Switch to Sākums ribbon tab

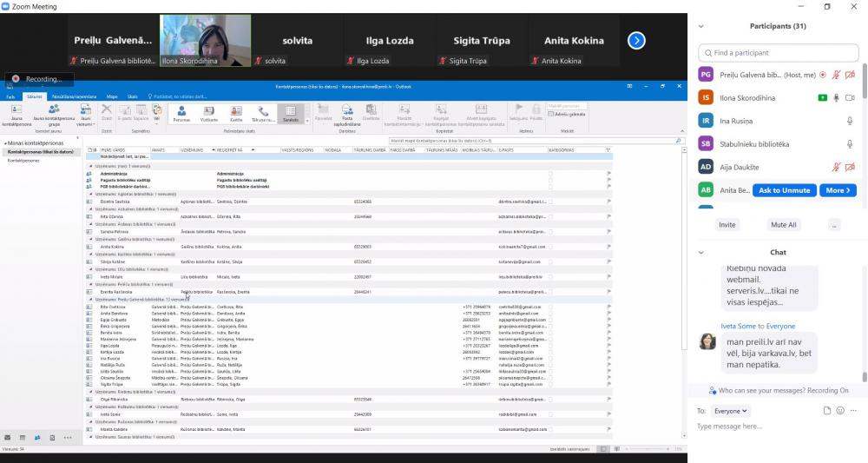tap(35, 96)
